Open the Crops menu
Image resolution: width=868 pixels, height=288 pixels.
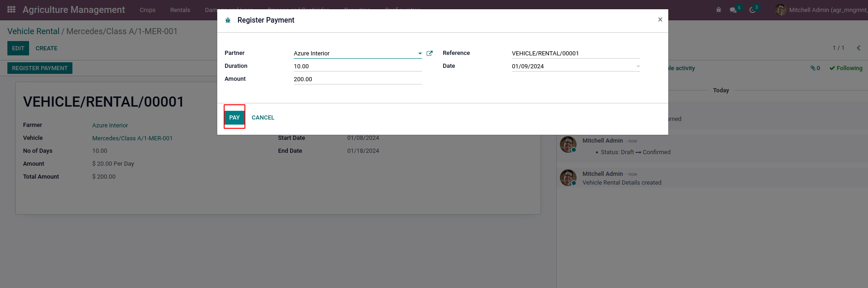tap(148, 10)
